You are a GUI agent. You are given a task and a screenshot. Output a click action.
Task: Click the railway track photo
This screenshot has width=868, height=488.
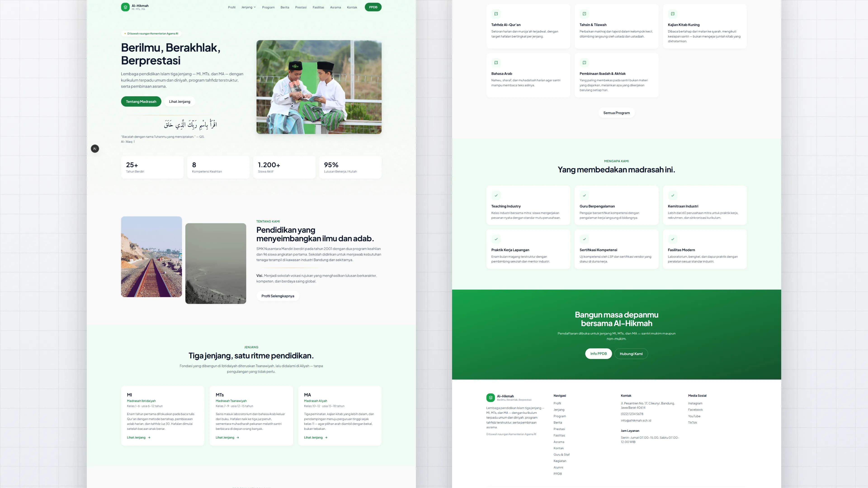coord(151,257)
